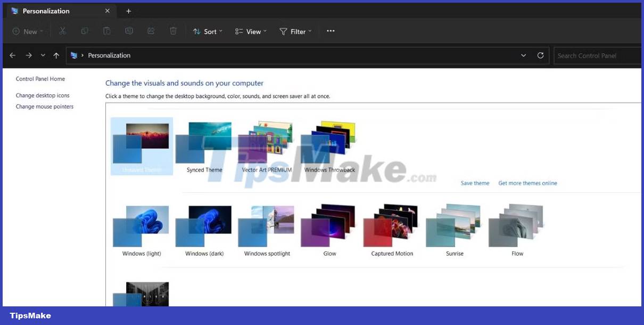The image size is (644, 325).
Task: Click the Share icon in the toolbar
Action: (x=151, y=31)
